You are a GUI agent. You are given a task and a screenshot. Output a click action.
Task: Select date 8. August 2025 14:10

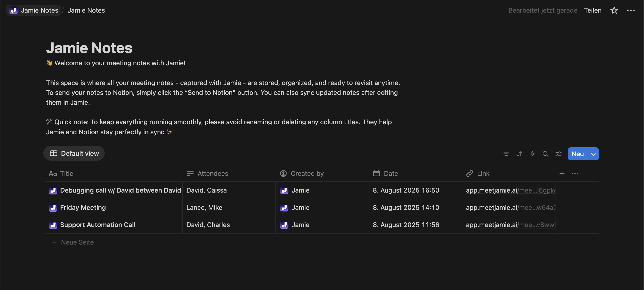(x=406, y=207)
